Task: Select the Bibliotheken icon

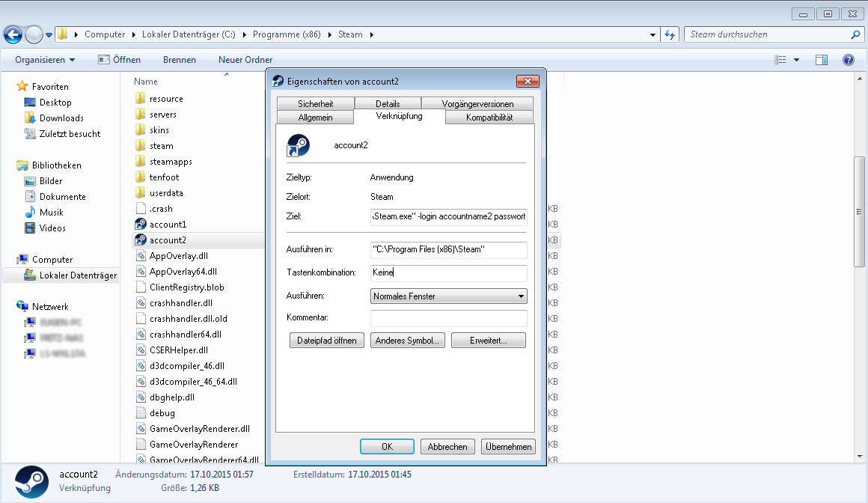Action: (22, 165)
